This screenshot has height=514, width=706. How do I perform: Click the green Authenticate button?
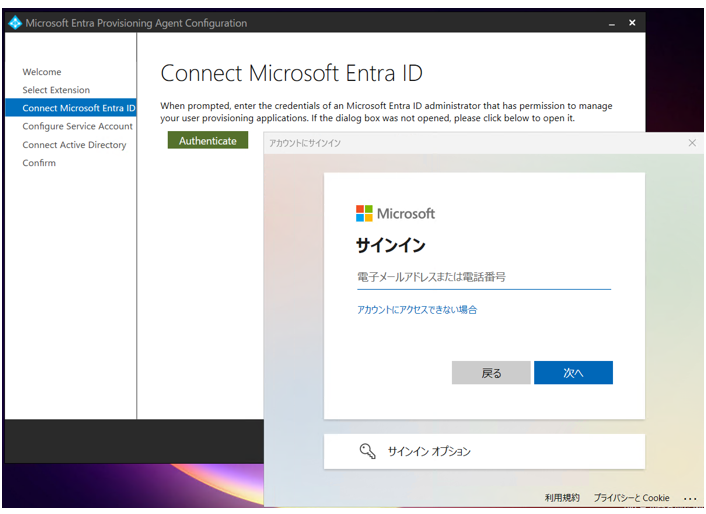(208, 140)
